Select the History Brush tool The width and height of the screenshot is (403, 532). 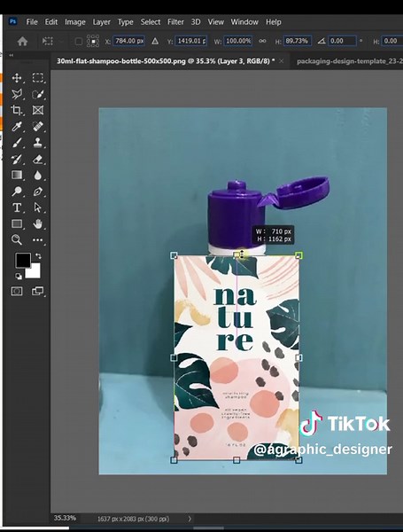click(x=17, y=159)
